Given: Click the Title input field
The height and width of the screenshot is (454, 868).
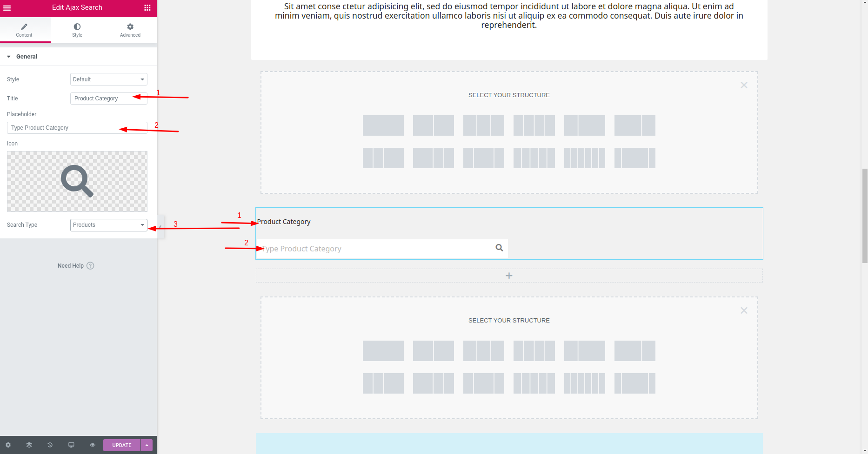Looking at the screenshot, I should [x=109, y=99].
